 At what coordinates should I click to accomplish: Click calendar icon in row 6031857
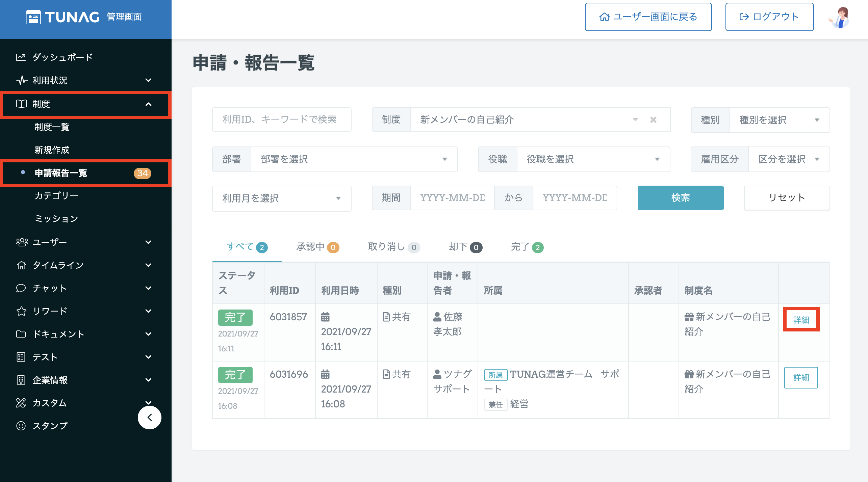(x=325, y=317)
